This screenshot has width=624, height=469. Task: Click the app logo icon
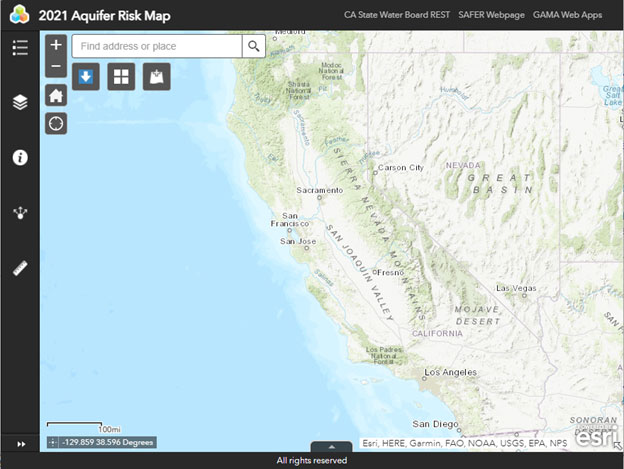(x=20, y=15)
